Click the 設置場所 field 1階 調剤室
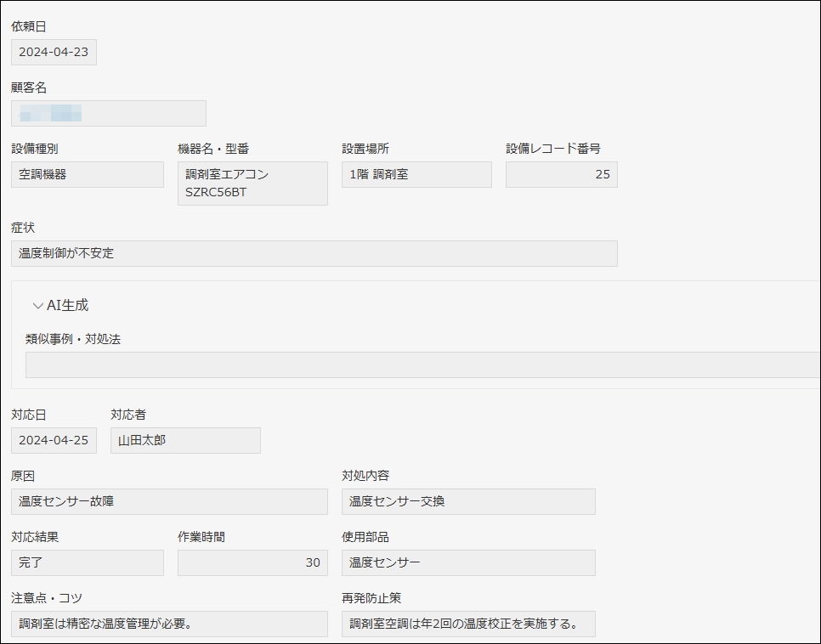The height and width of the screenshot is (644, 821). click(416, 174)
